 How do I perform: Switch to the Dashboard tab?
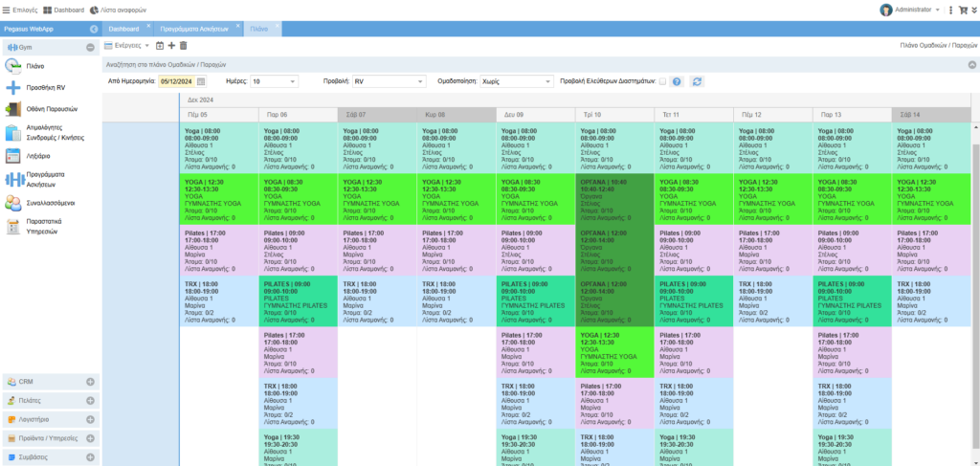tap(123, 30)
